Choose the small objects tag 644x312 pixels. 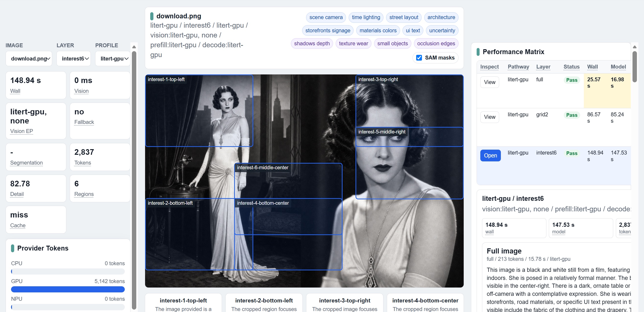(392, 44)
